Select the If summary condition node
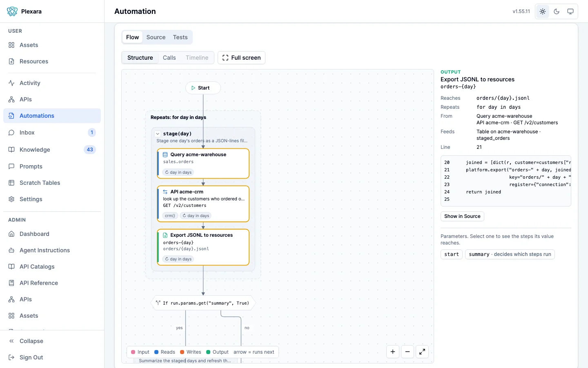 (203, 303)
